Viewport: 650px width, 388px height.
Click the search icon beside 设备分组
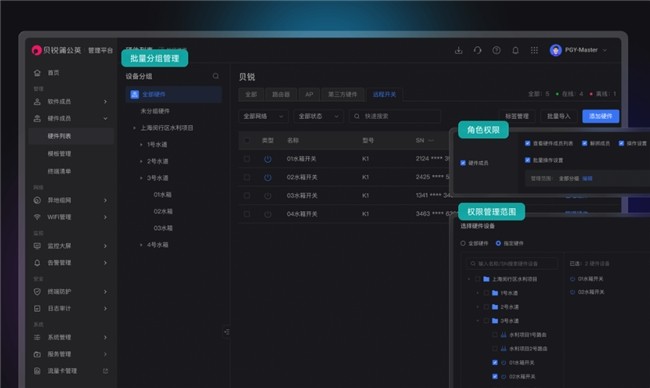tap(216, 76)
